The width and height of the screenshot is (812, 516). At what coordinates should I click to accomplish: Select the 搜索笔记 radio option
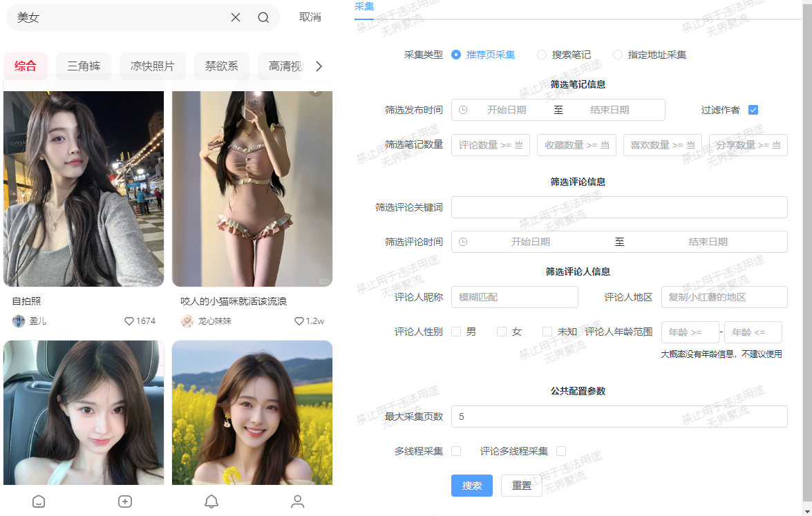click(x=542, y=55)
